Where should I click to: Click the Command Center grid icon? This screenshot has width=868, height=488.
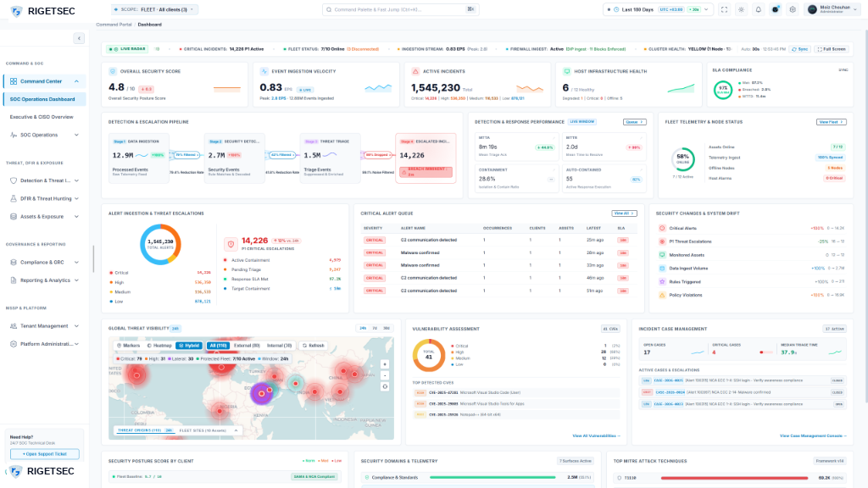14,81
